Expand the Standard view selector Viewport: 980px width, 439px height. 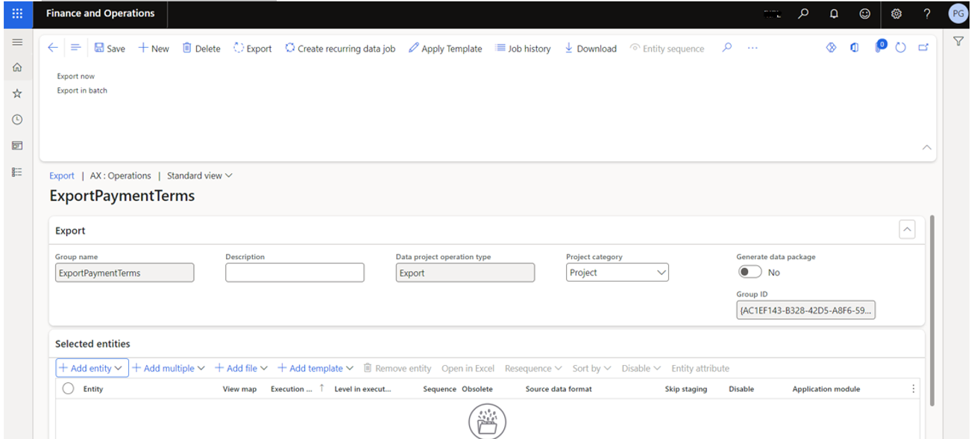click(x=199, y=175)
